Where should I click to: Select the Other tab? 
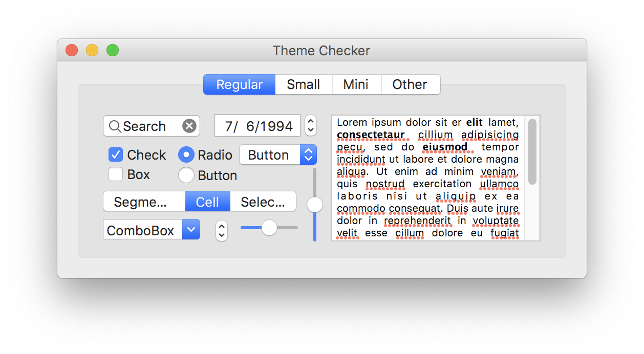[410, 84]
